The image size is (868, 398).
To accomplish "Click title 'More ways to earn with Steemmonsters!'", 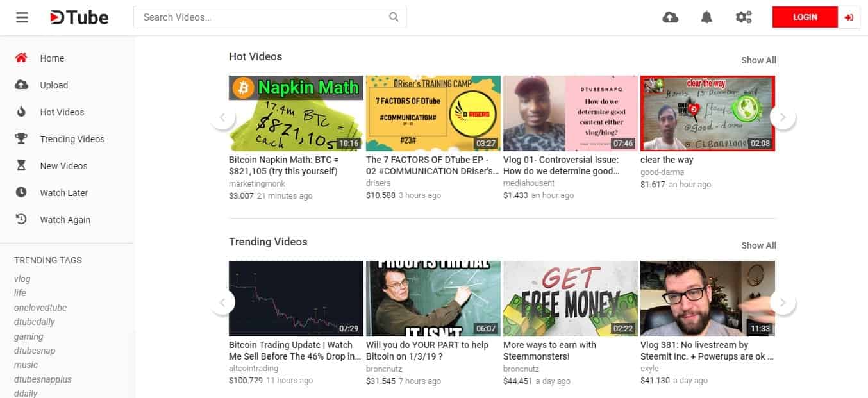I will tap(549, 351).
